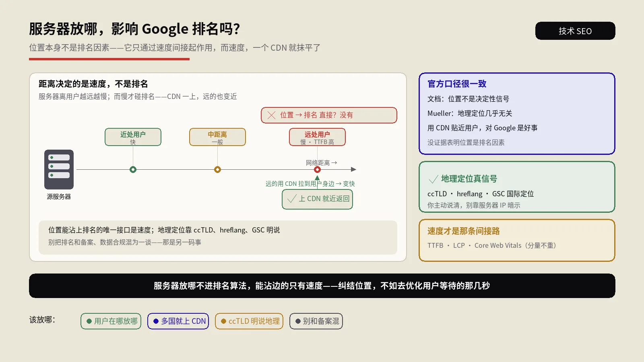Click the checkmark icon in 上 CDN 就近返回
This screenshot has height=362, width=644.
tap(292, 199)
